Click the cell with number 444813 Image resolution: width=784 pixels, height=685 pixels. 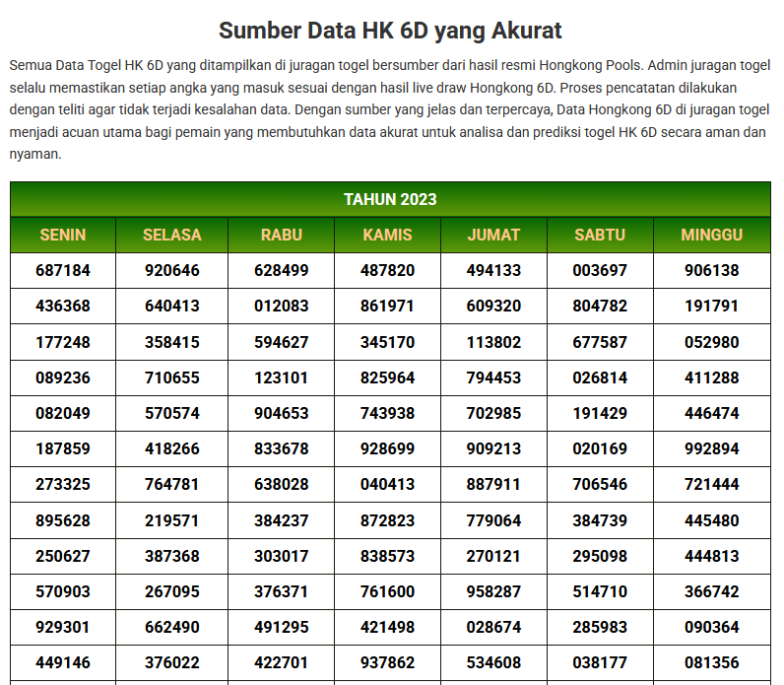(x=712, y=556)
